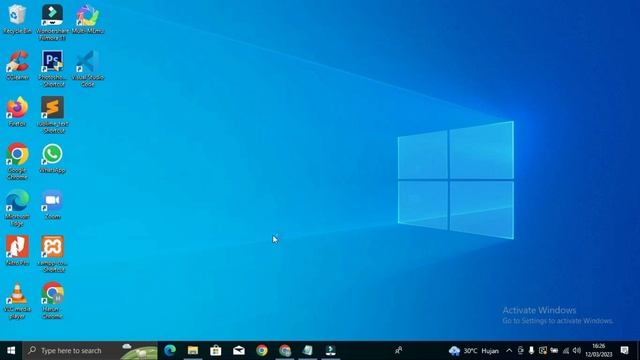Select the Haroon Chrome profile desktop shortcut
This screenshot has height=360, width=640.
pyautogui.click(x=52, y=301)
